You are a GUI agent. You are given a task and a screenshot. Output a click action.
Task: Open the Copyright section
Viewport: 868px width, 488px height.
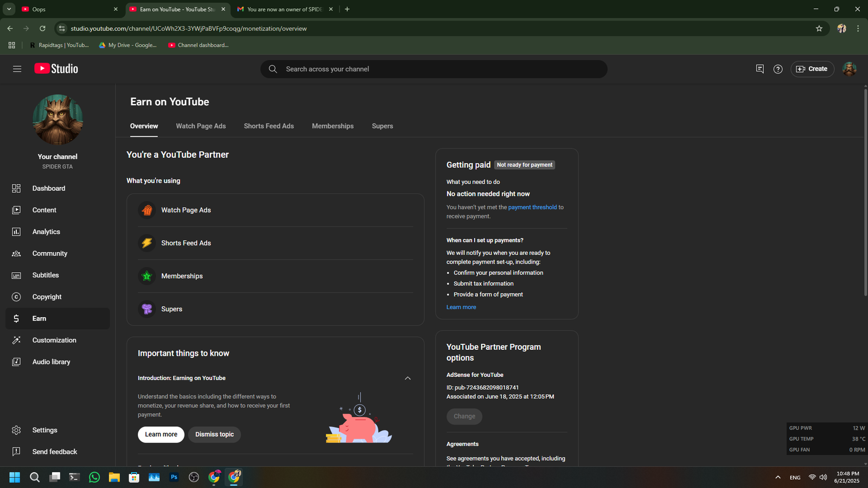pyautogui.click(x=58, y=297)
